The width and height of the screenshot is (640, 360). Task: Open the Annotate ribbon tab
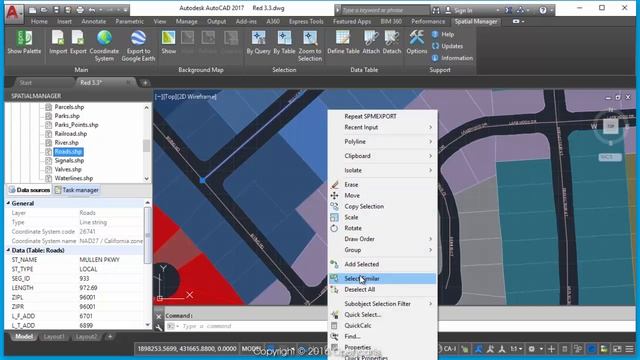point(93,22)
